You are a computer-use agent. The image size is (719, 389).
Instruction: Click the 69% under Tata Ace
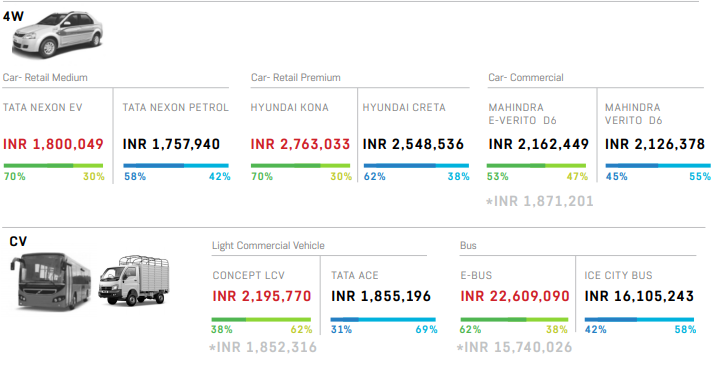[x=426, y=329]
